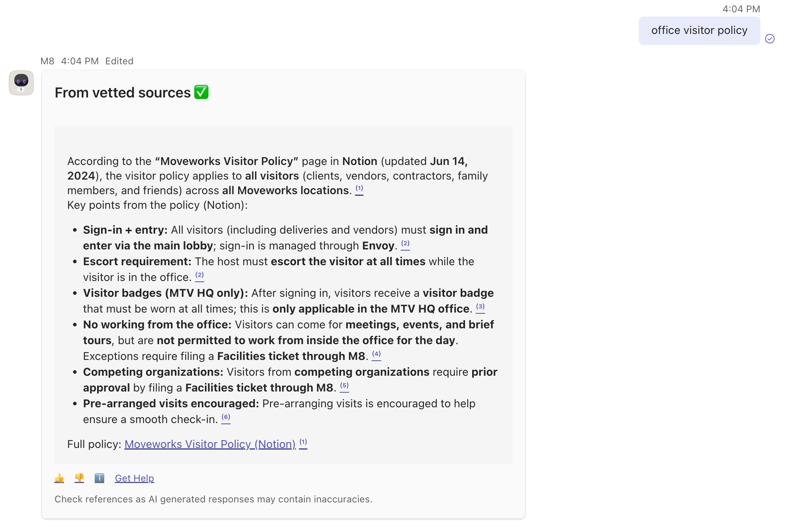Click the 'Edited' label on M8 message
Viewport: 788px width, 532px height.
pyautogui.click(x=119, y=61)
